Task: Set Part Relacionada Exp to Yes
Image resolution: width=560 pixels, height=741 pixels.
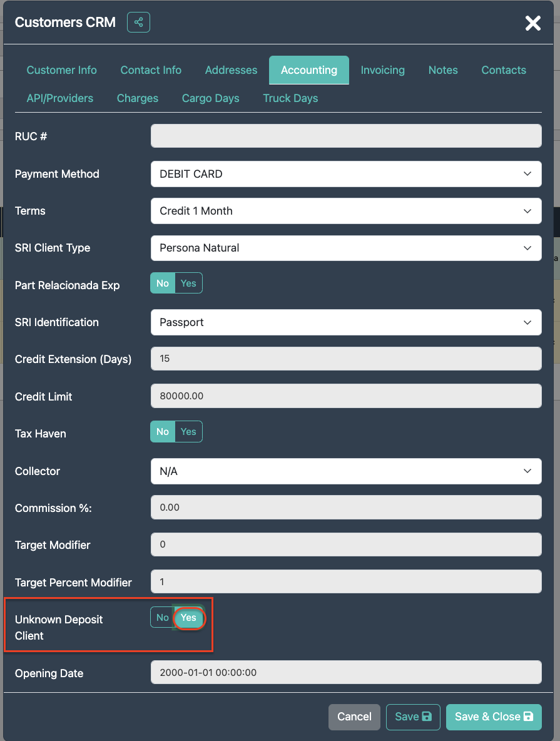Action: coord(188,284)
